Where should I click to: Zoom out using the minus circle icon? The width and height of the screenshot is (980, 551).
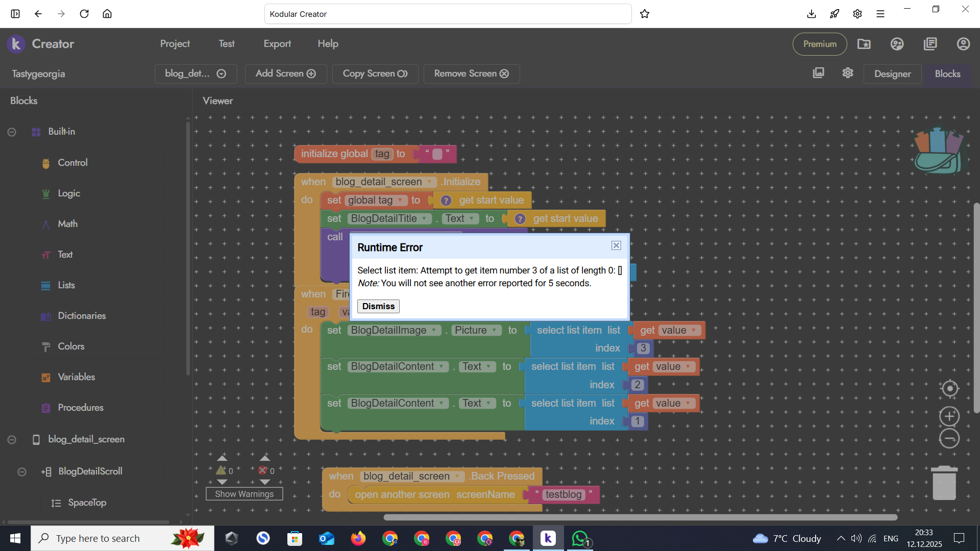pyautogui.click(x=949, y=439)
